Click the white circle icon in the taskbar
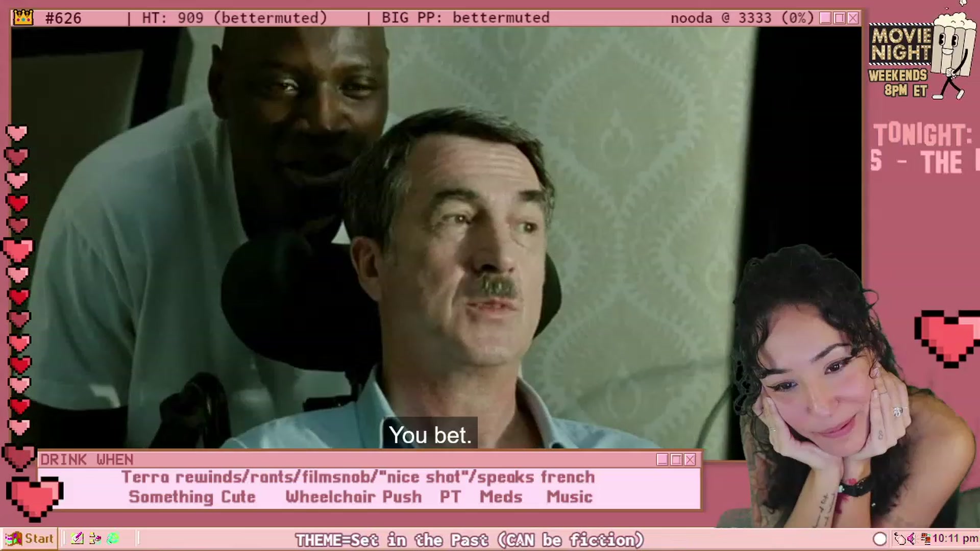Image resolution: width=980 pixels, height=551 pixels. pos(880,539)
